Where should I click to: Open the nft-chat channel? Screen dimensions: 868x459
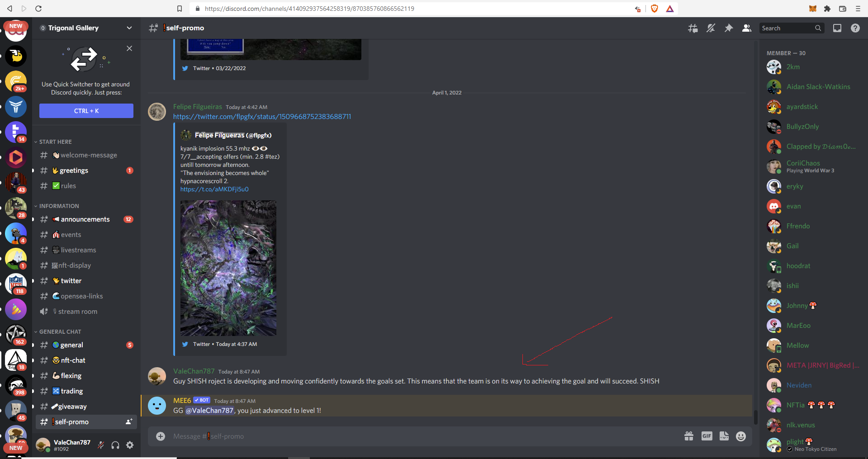tap(86, 360)
